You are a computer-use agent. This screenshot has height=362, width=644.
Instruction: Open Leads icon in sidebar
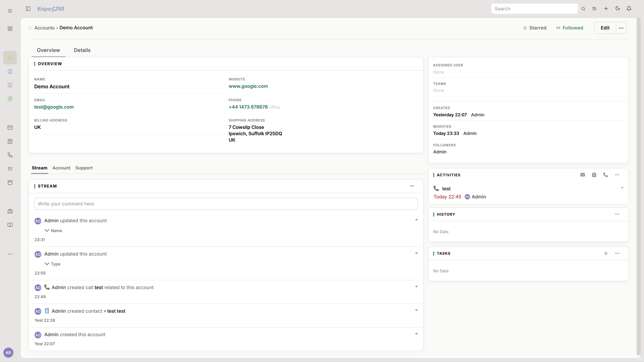[10, 85]
